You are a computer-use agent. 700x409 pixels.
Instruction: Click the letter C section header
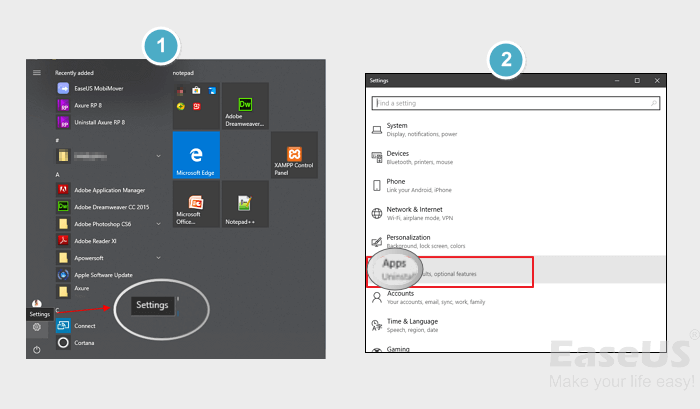(x=57, y=310)
